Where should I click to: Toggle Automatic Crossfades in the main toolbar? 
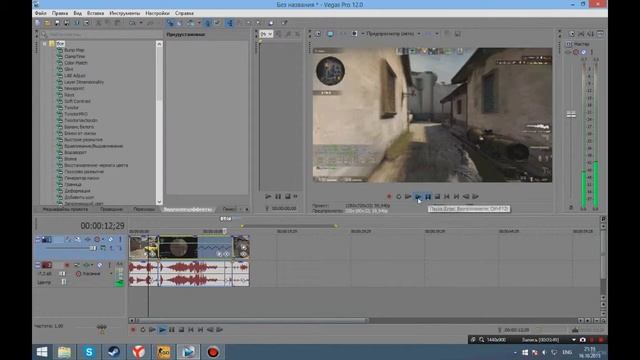[x=180, y=23]
